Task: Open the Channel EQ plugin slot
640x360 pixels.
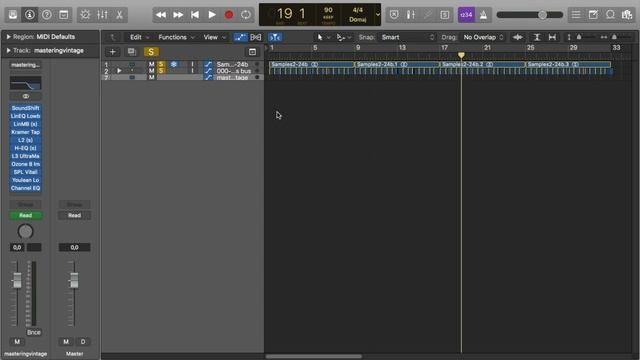Action: click(x=25, y=188)
